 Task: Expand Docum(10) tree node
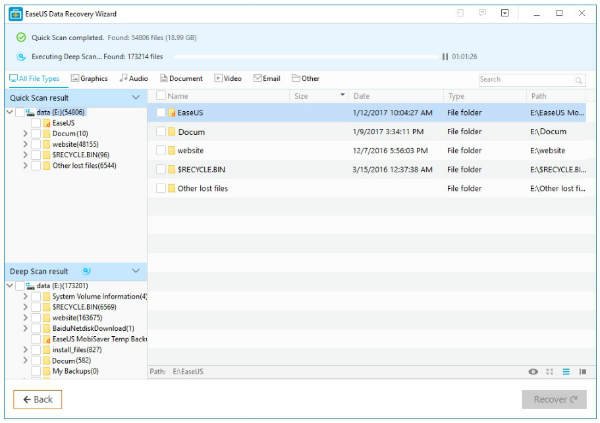pyautogui.click(x=25, y=134)
